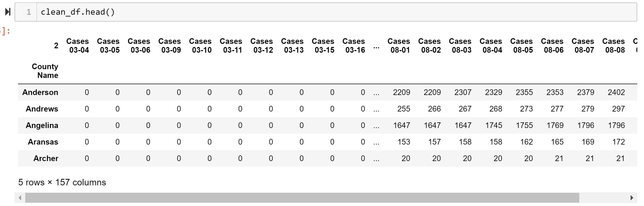This screenshot has width=644, height=206.
Task: Click the scrollbar left arrow
Action: [x=20, y=198]
